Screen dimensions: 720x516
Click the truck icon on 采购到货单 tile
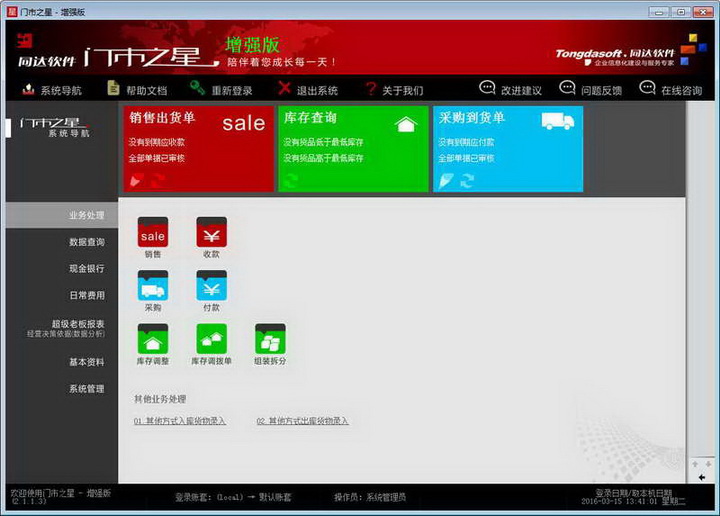coord(557,122)
